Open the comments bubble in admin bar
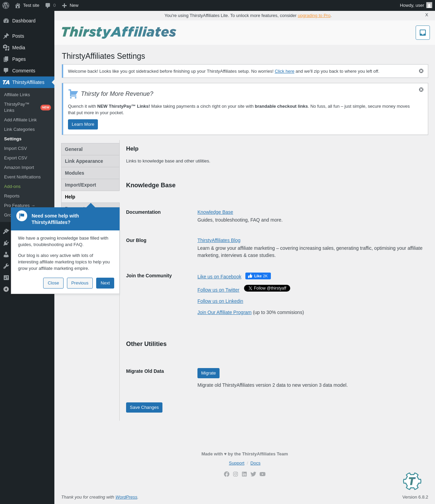The width and height of the screenshot is (435, 504). pos(50,5)
